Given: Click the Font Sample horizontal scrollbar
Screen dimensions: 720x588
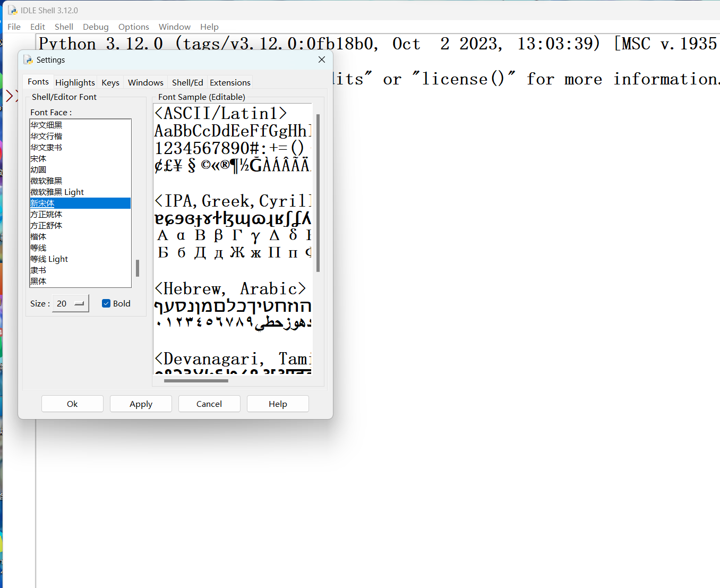Looking at the screenshot, I should coord(196,380).
